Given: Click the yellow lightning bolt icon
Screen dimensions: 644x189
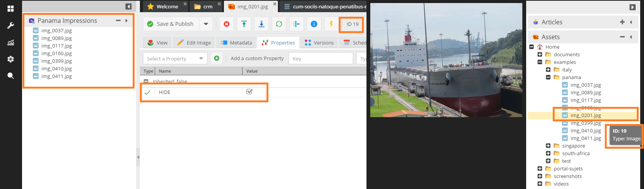Looking at the screenshot, I should coord(331,24).
